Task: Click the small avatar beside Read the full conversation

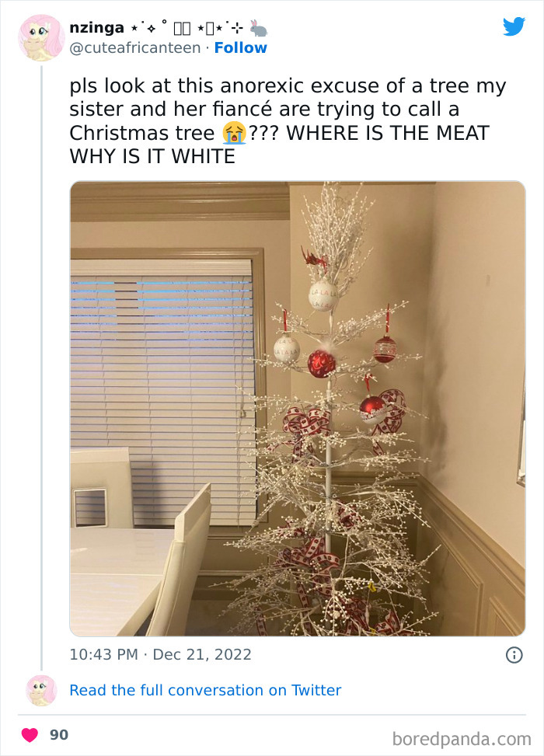Action: pos(40,690)
